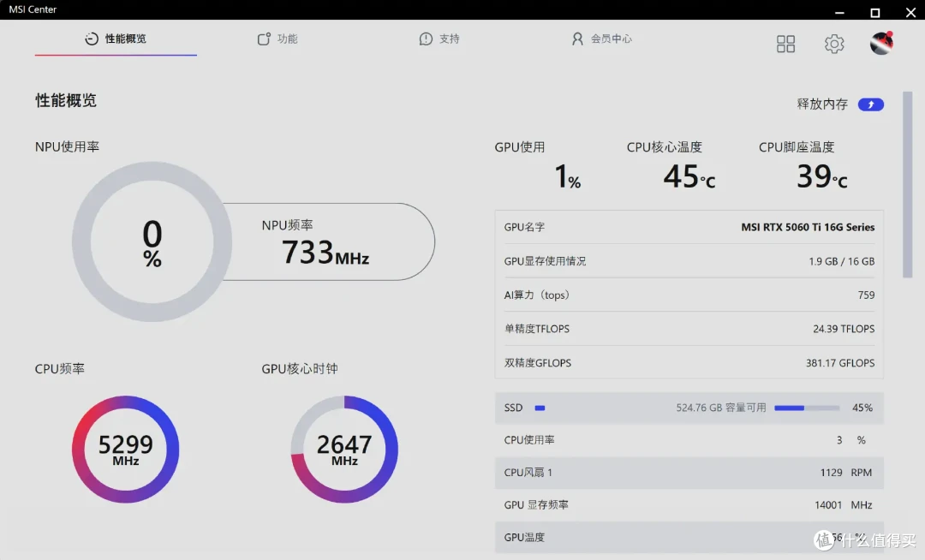This screenshot has height=560, width=925.
Task: Select the GPU温度 row
Action: pos(689,538)
